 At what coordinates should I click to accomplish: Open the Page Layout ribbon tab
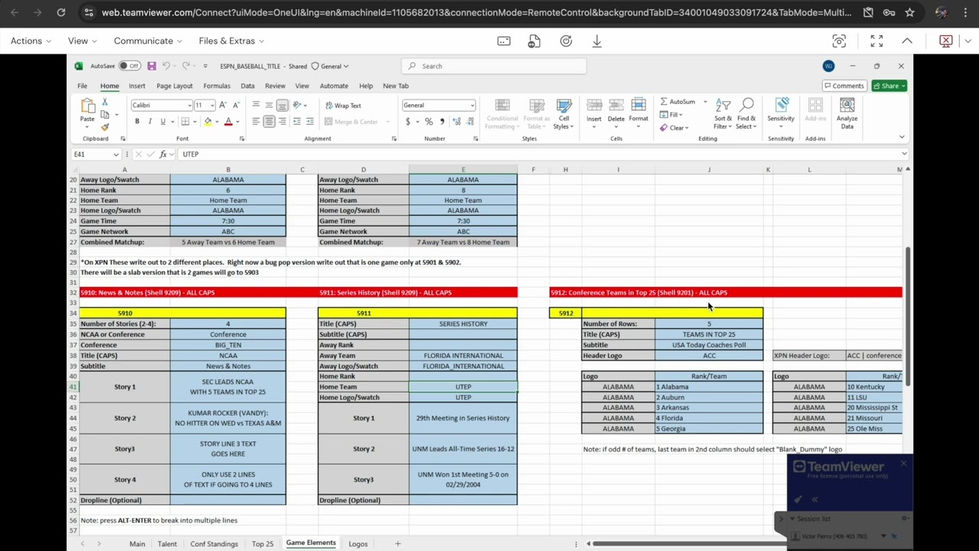click(x=174, y=86)
